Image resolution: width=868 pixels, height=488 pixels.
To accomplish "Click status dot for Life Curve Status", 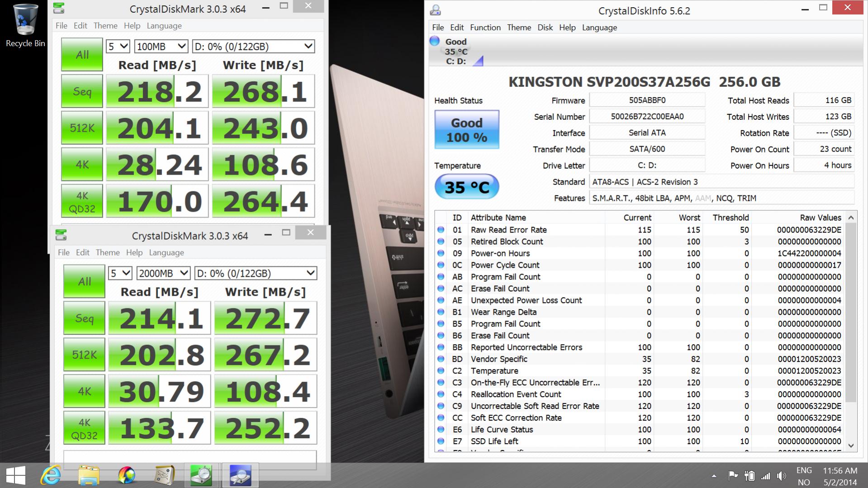I will pyautogui.click(x=441, y=430).
